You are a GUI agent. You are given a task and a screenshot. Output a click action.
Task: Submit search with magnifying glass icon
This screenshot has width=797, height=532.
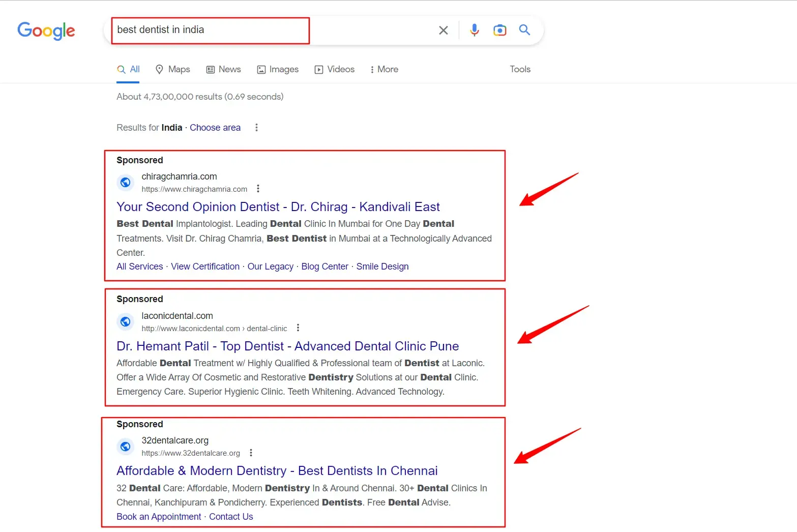pos(524,30)
